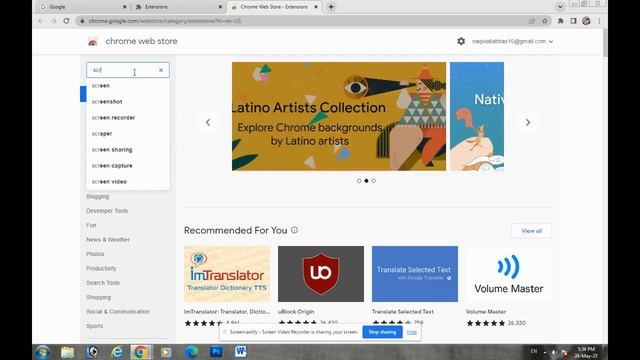Open tab search chevron in title bar
640x360 pixels.
[560, 7]
